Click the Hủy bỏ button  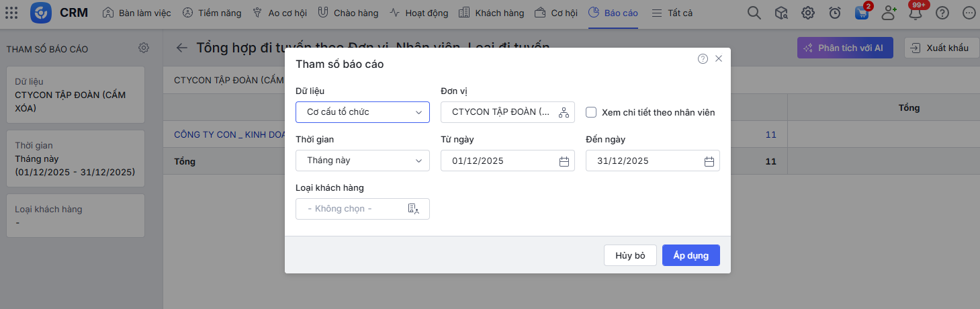point(630,255)
